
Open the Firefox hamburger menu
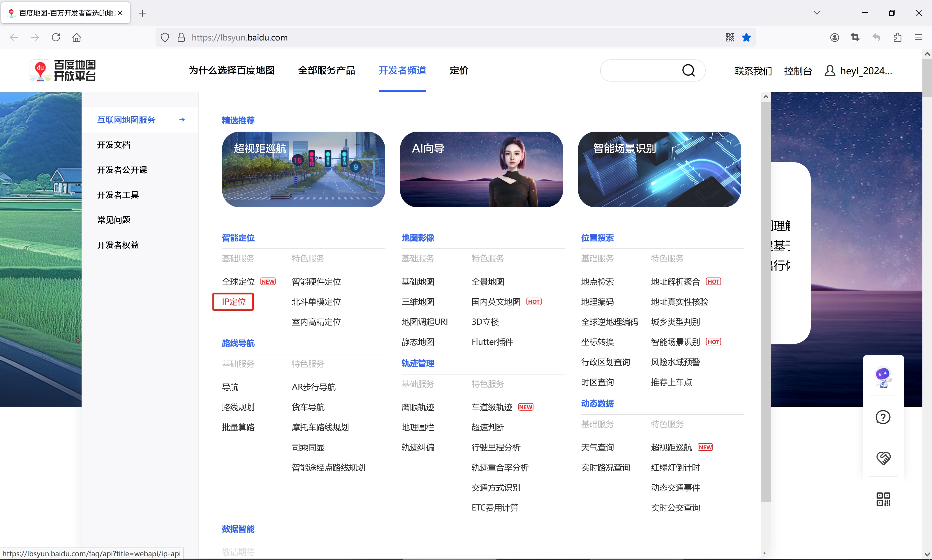click(918, 37)
